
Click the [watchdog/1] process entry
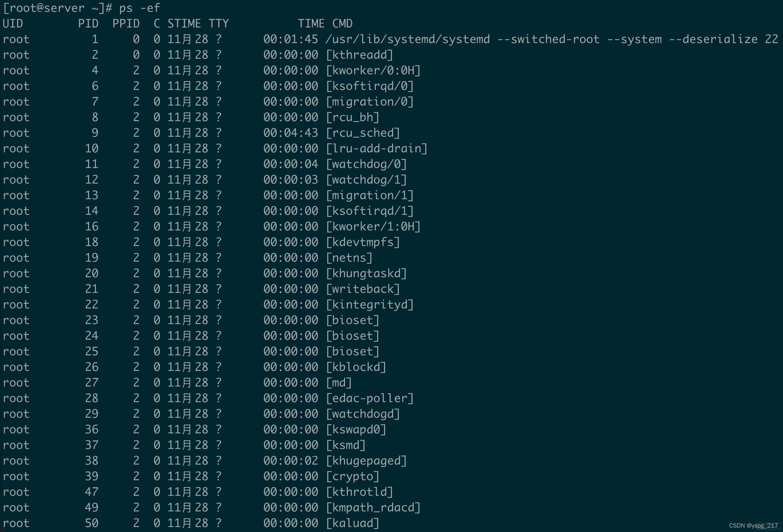tap(366, 180)
